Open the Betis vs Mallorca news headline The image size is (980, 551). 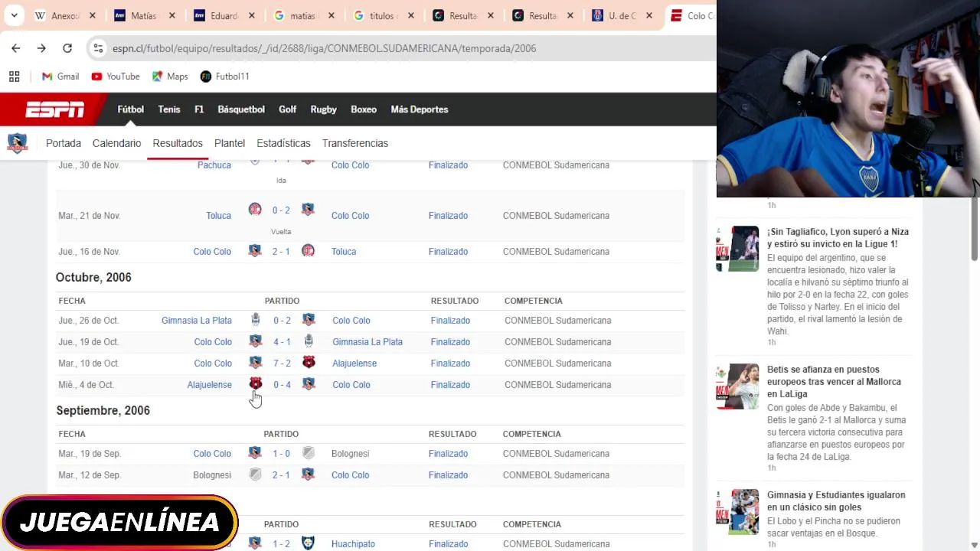pos(834,382)
